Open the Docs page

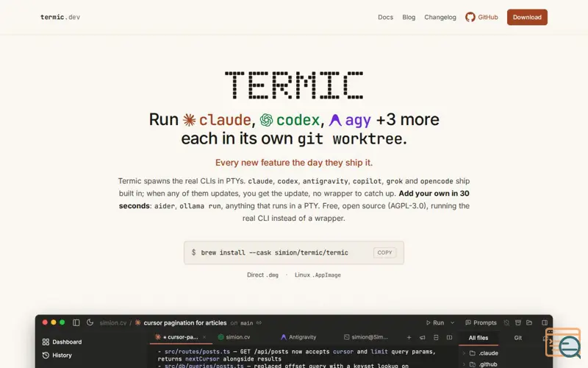pos(385,17)
